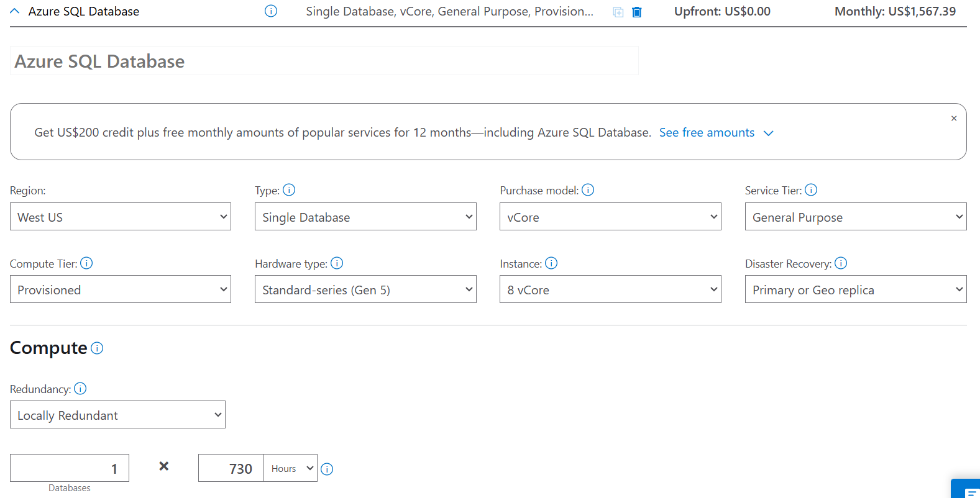
Task: Collapse the Azure SQL Database section chevron
Action: 16,11
